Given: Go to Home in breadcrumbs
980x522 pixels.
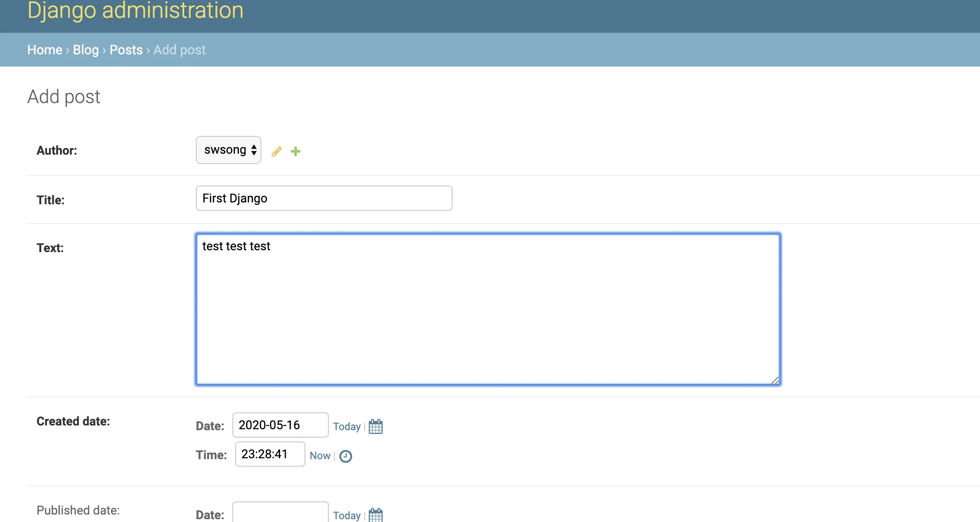Looking at the screenshot, I should (x=45, y=50).
